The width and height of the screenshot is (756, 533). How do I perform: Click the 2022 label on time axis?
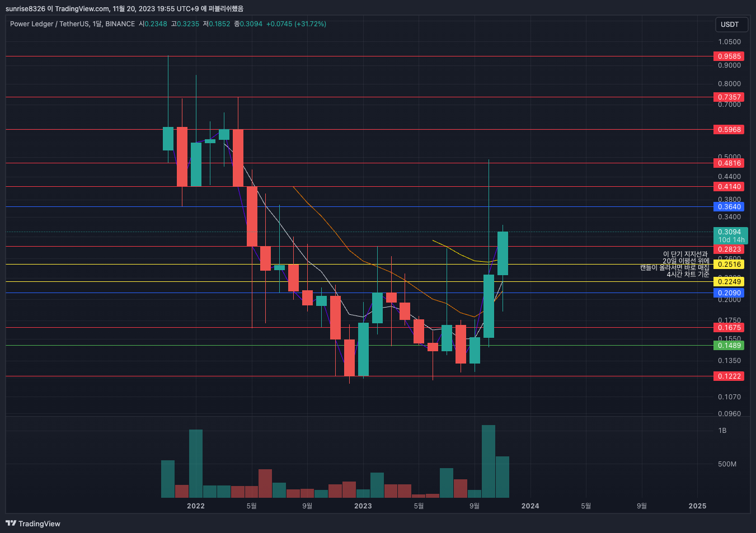click(196, 506)
